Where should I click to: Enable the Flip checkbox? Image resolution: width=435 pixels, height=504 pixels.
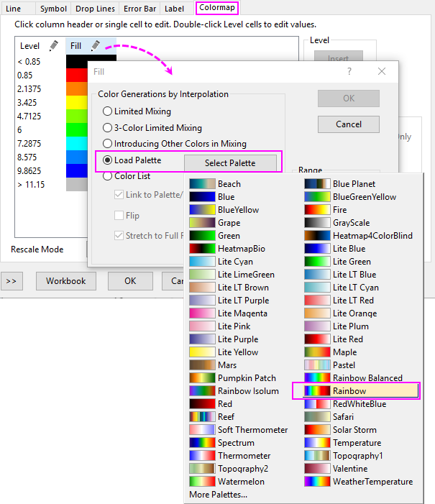coord(119,216)
